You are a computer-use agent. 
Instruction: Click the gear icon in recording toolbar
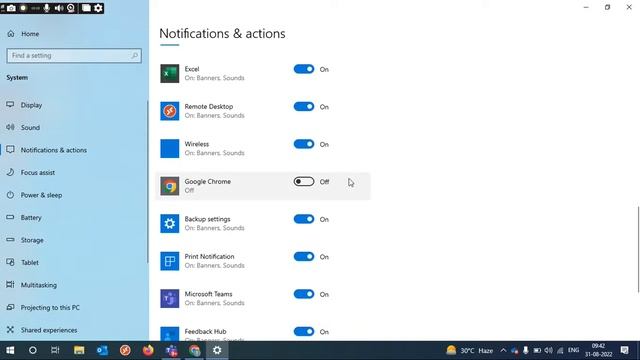pos(98,8)
